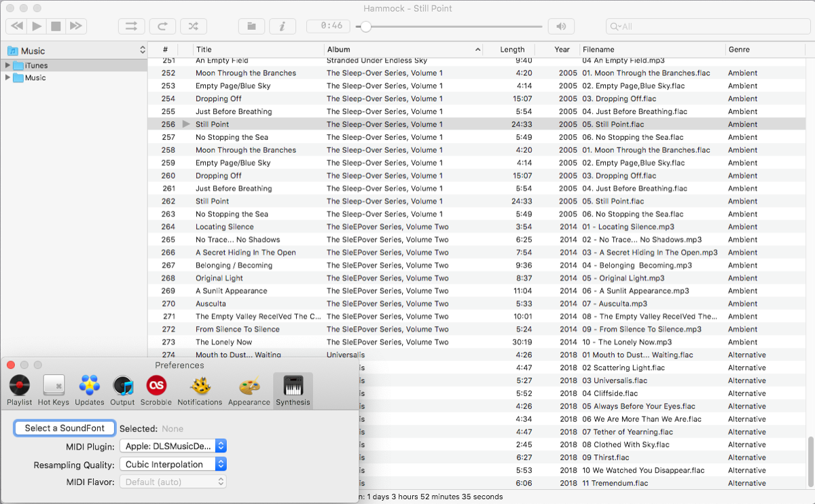Toggle shuffle mode icon

pyautogui.click(x=193, y=26)
